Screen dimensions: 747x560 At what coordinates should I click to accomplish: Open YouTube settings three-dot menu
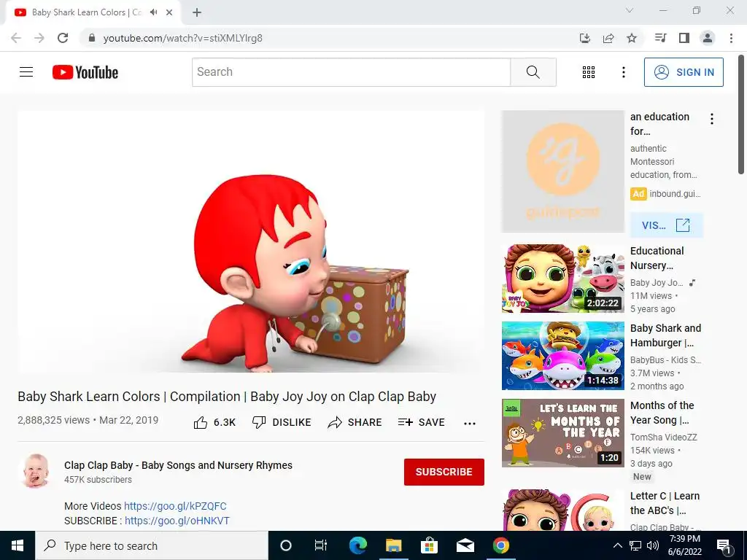point(623,72)
